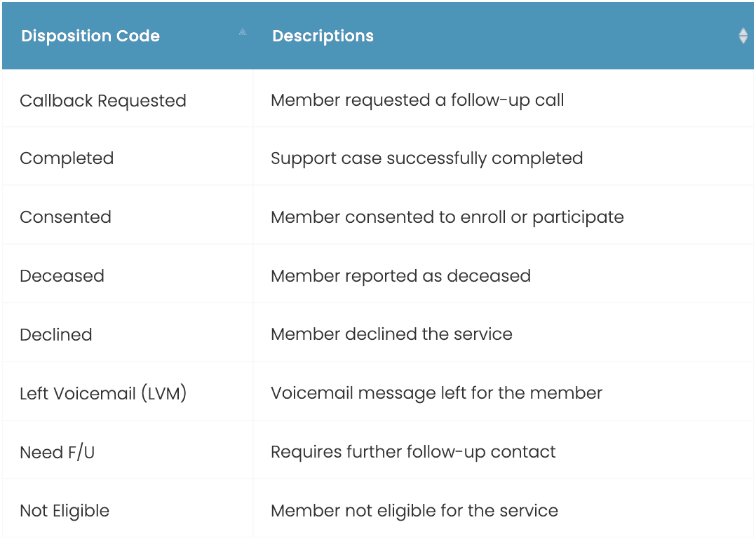
Task: Click the Callback Requested code cell
Action: 103,101
